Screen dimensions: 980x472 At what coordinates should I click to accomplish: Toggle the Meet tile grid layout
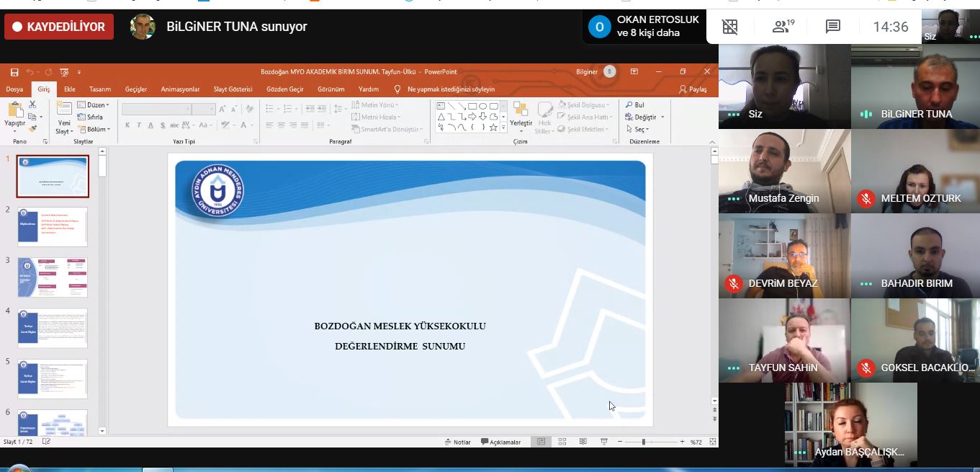point(730,27)
